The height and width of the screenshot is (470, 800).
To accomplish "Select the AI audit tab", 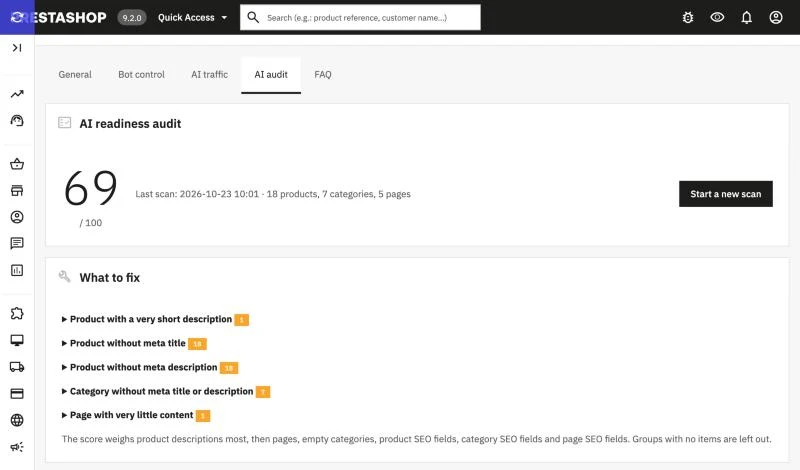I will click(x=271, y=75).
